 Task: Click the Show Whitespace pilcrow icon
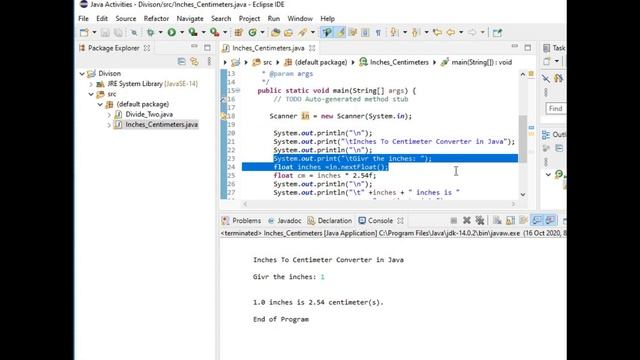(378, 33)
